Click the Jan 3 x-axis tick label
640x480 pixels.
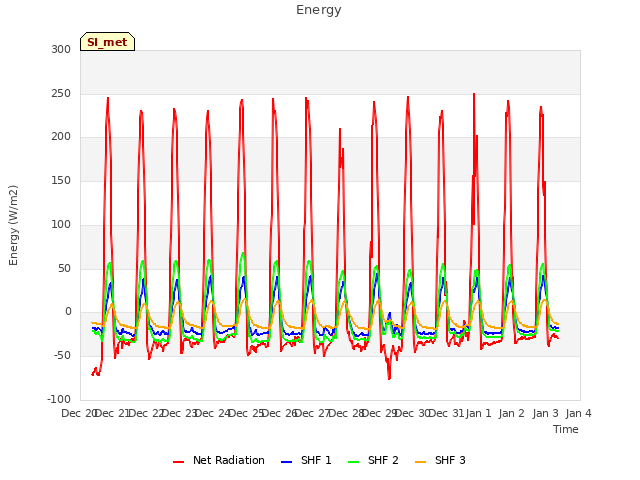[546, 413]
